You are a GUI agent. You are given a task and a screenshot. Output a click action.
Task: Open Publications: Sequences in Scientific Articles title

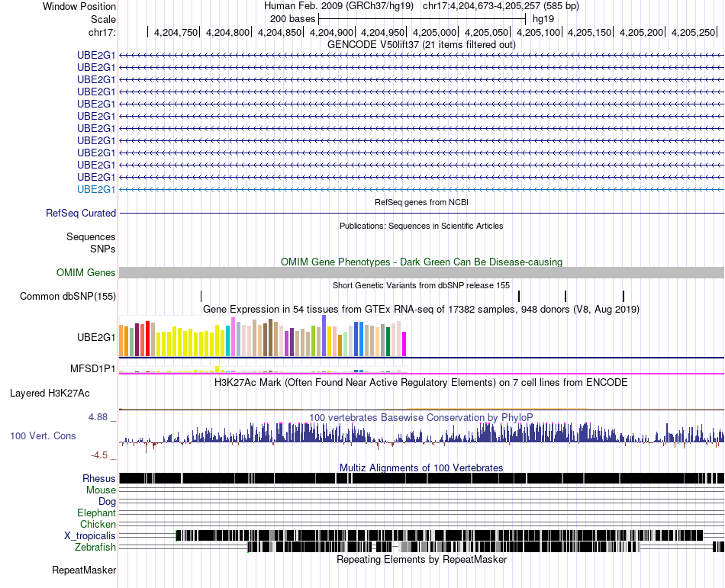point(421,226)
